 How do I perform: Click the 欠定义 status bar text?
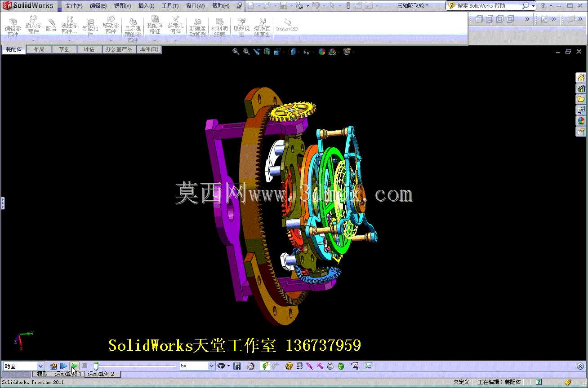point(461,382)
